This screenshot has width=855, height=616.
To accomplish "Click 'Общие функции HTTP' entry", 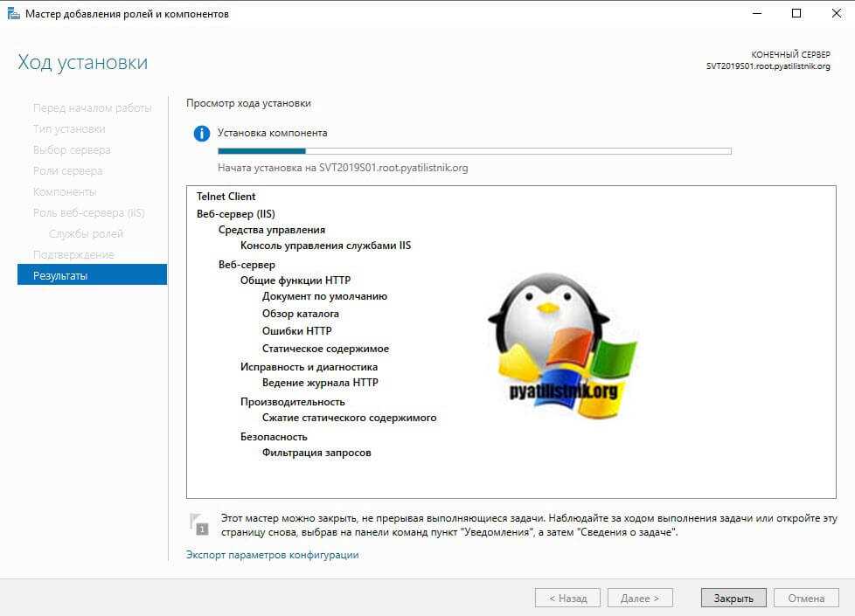I will click(295, 280).
